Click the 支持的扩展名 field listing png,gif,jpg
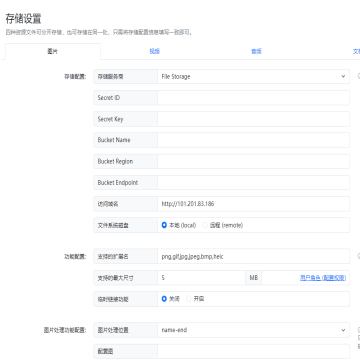Image resolution: width=360 pixels, height=360 pixels. (253, 256)
